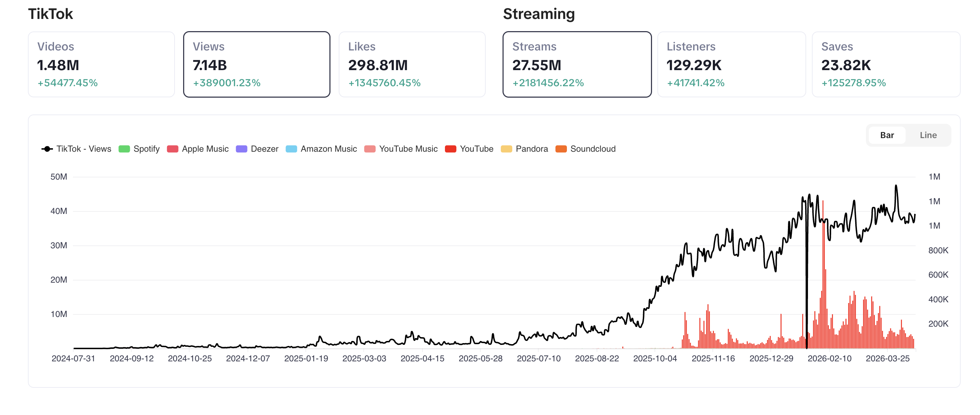This screenshot has width=980, height=415.
Task: Click the Streaming section heading
Action: pyautogui.click(x=539, y=14)
